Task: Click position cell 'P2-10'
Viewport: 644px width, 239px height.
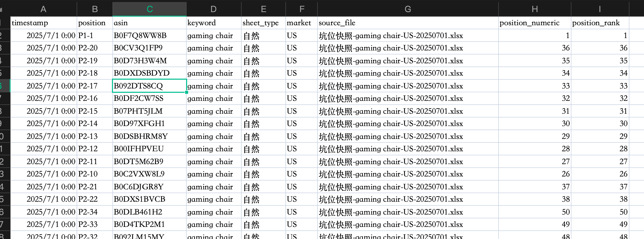Action: pos(95,174)
